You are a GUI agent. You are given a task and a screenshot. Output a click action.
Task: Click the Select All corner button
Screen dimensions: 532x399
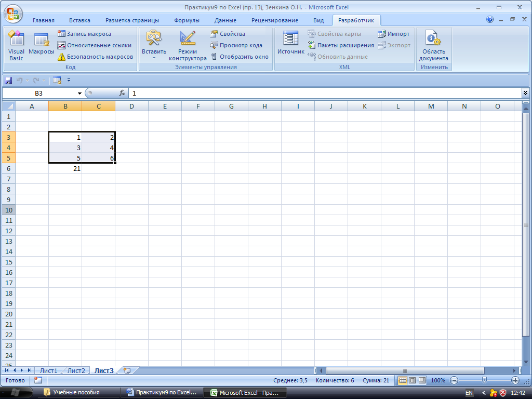coord(9,106)
